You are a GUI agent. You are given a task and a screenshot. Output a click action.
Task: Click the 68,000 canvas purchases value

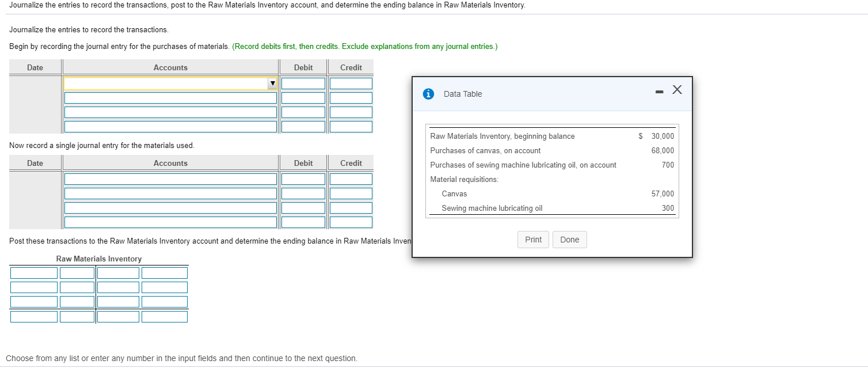[x=663, y=151]
